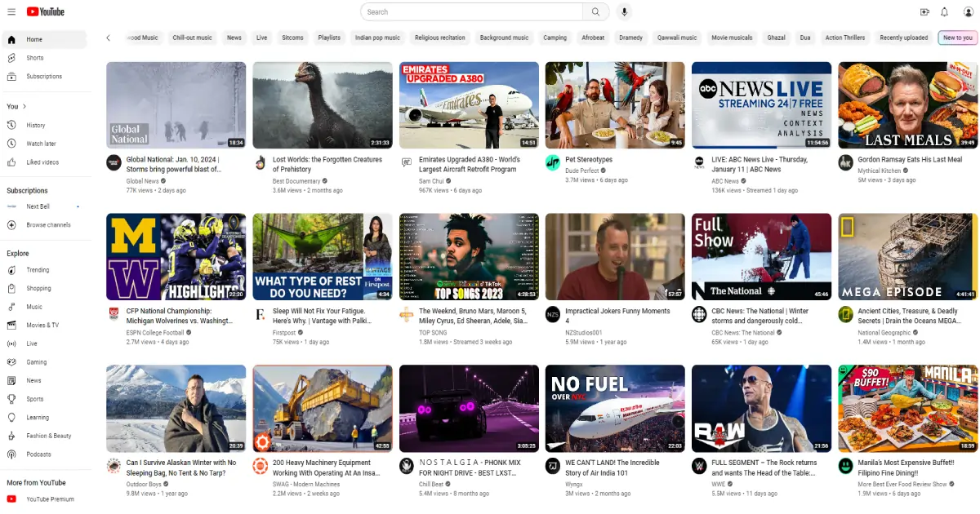The image size is (980, 514).
Task: Select the Qawwali music chip
Action: (x=677, y=38)
